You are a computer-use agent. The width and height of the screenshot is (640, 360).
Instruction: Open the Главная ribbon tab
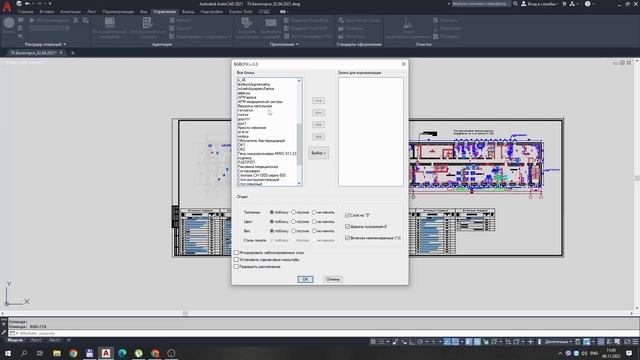coord(25,12)
